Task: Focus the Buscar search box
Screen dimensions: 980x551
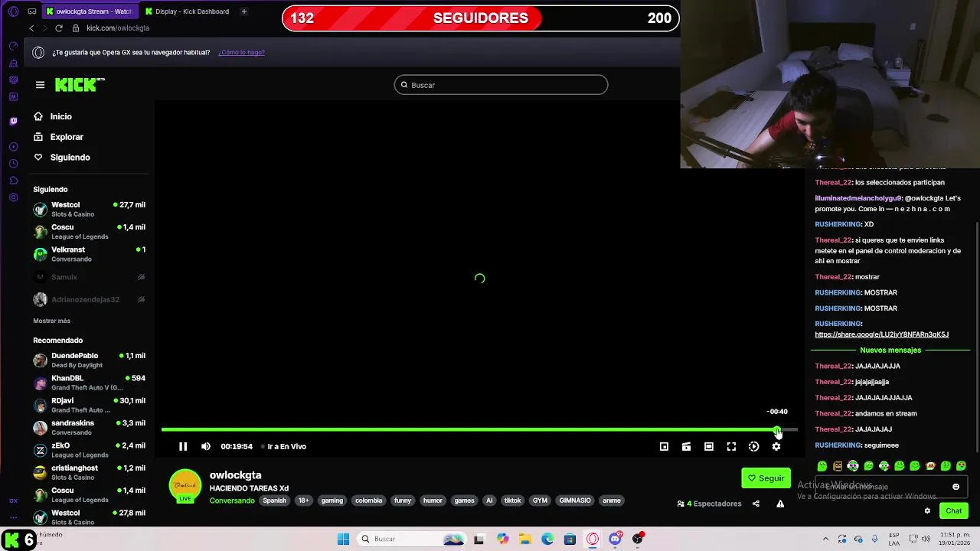Action: pos(501,85)
